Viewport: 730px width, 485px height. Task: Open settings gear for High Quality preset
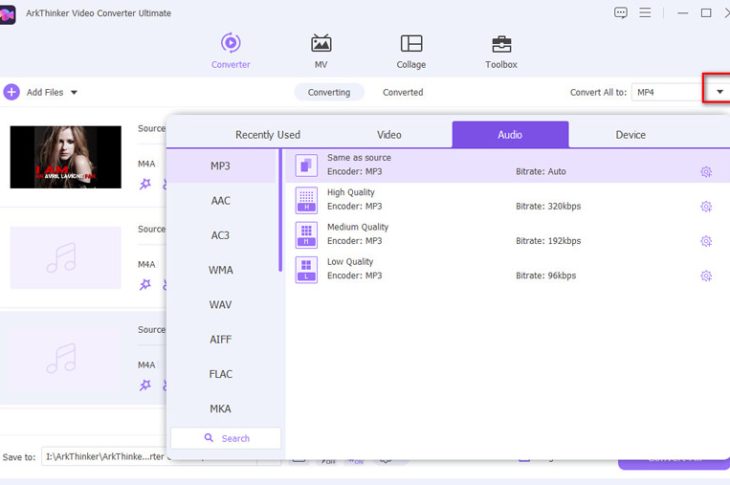click(706, 206)
